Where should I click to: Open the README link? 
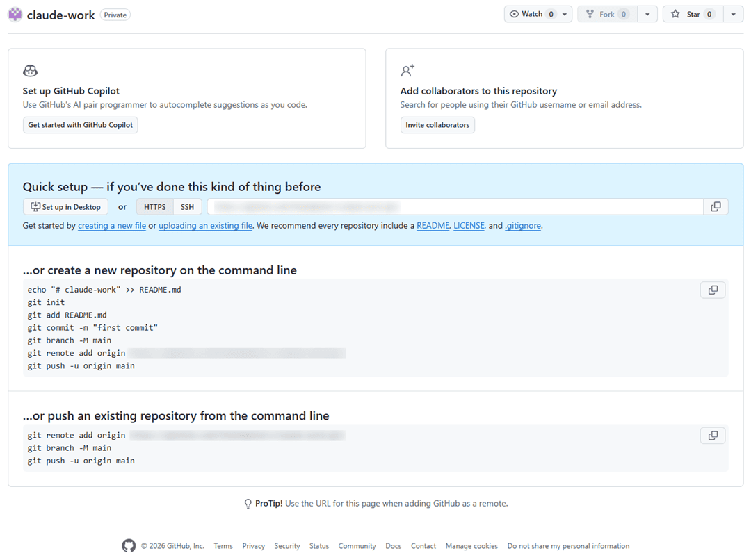[433, 225]
